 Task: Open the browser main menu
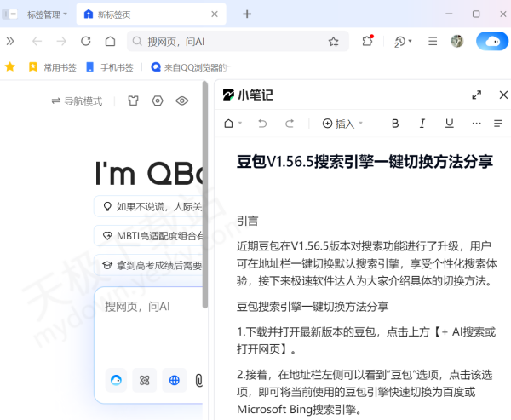[433, 41]
